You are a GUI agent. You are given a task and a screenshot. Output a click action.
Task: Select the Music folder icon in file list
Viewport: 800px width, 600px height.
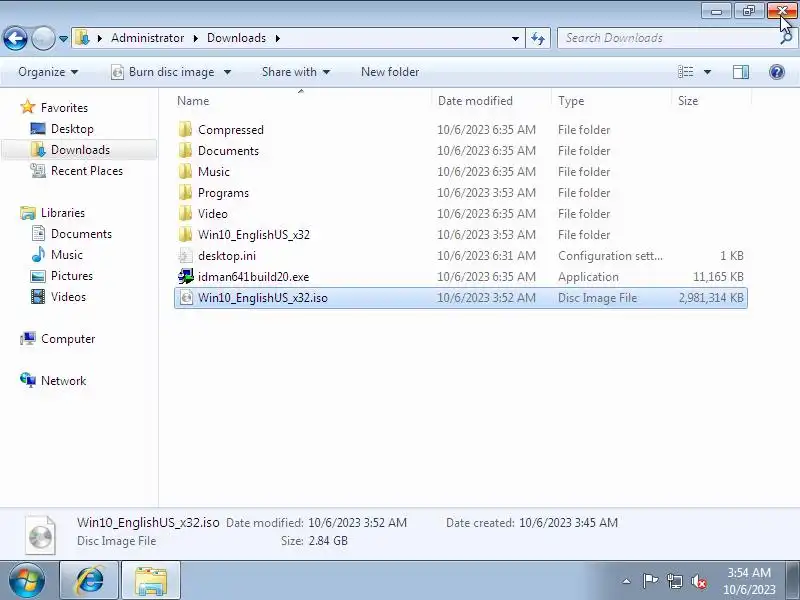tap(186, 171)
